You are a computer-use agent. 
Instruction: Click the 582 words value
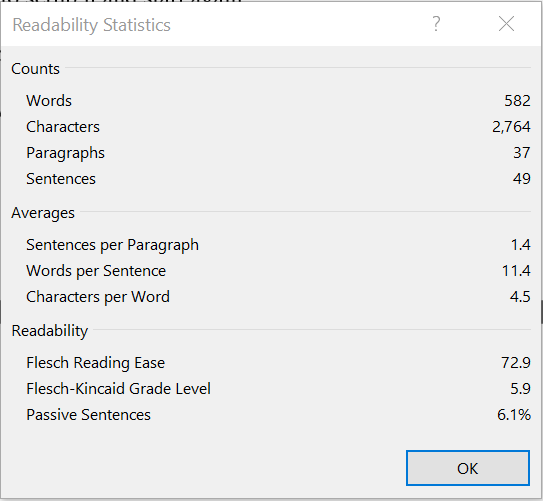(x=517, y=101)
